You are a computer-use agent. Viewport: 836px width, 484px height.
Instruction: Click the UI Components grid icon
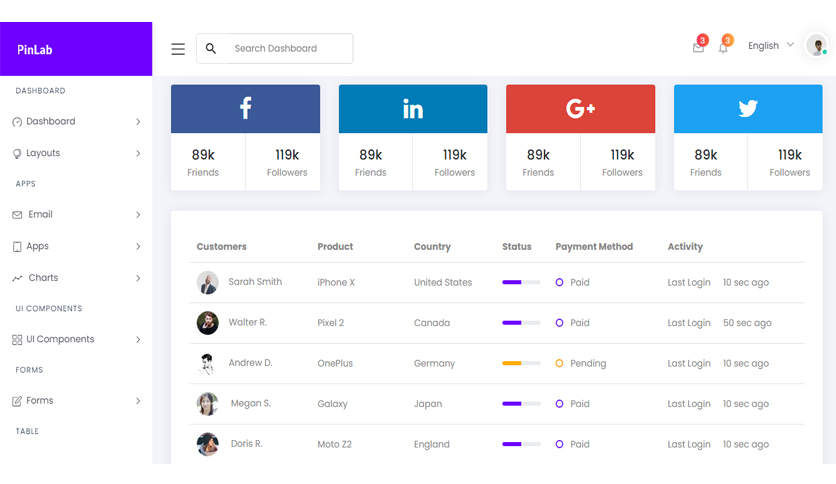17,340
